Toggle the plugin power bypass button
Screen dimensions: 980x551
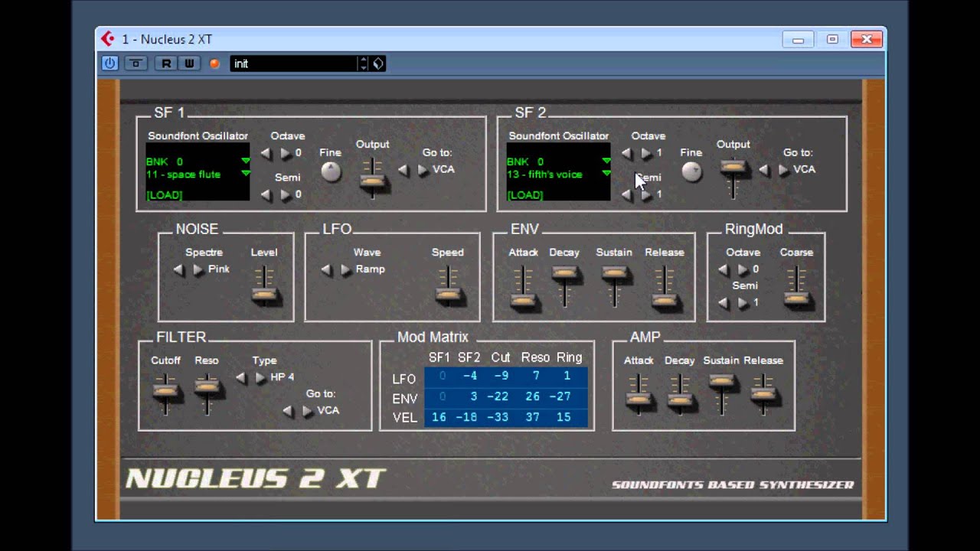click(x=109, y=64)
